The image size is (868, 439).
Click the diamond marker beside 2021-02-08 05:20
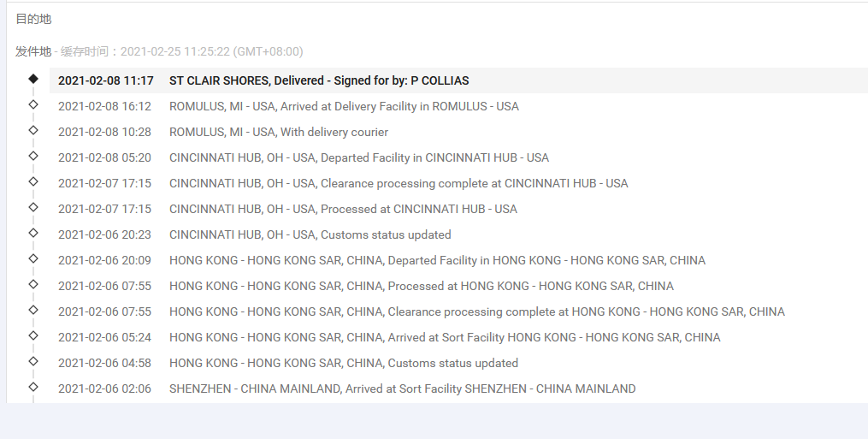click(x=33, y=156)
